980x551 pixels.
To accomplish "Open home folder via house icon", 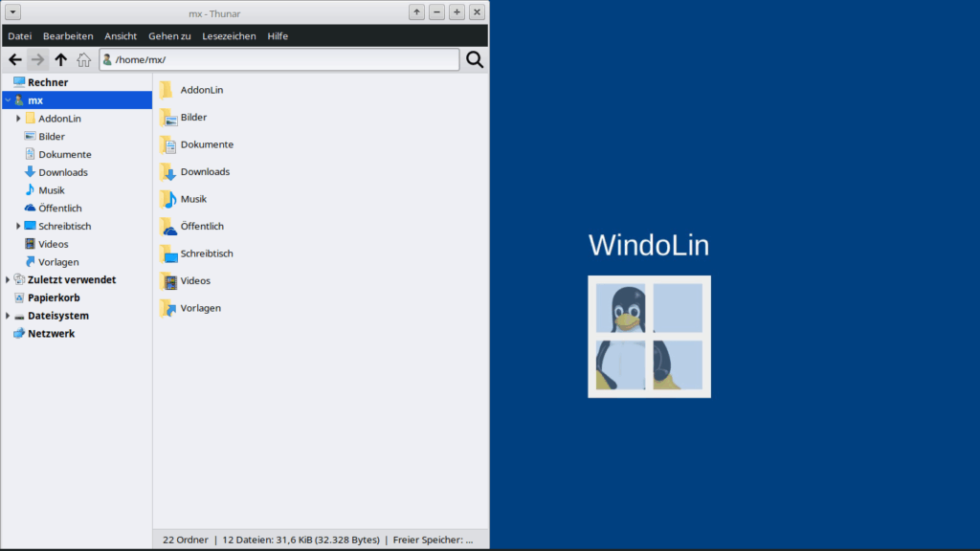I will [x=83, y=59].
